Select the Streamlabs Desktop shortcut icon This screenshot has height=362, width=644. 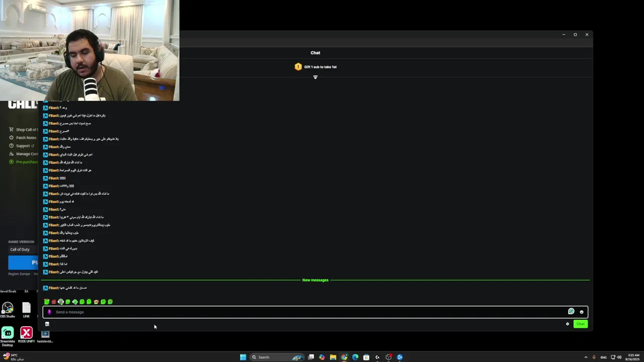8,336
